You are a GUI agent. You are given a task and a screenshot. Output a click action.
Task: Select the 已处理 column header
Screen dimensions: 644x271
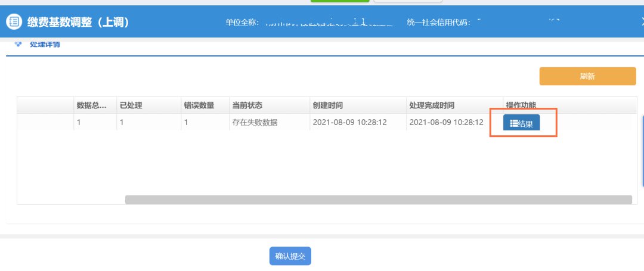(148, 105)
